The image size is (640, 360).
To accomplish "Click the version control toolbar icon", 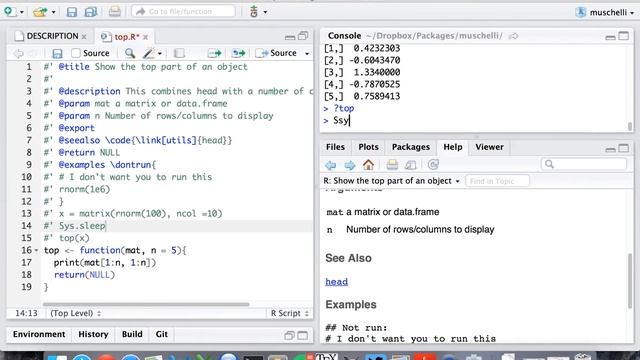I will 254,12.
